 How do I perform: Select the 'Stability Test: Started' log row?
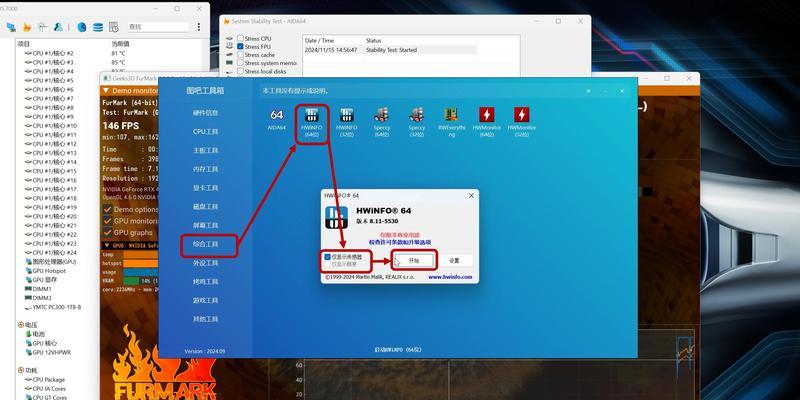[390, 50]
